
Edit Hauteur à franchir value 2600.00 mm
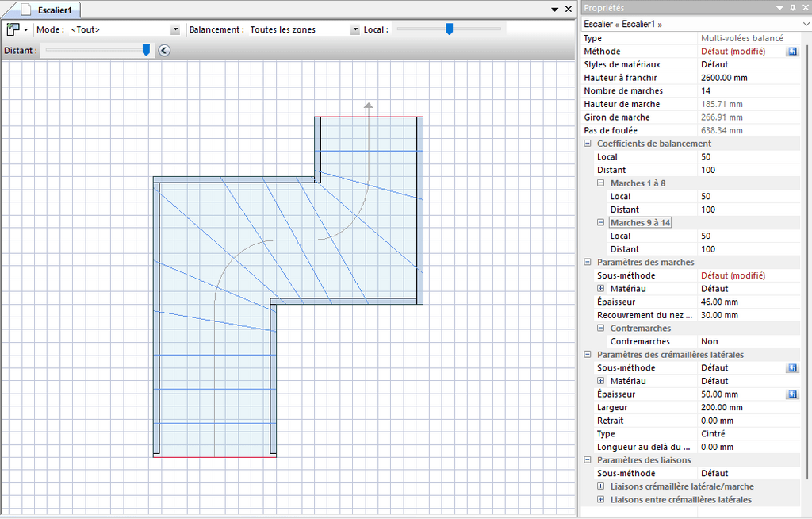749,78
